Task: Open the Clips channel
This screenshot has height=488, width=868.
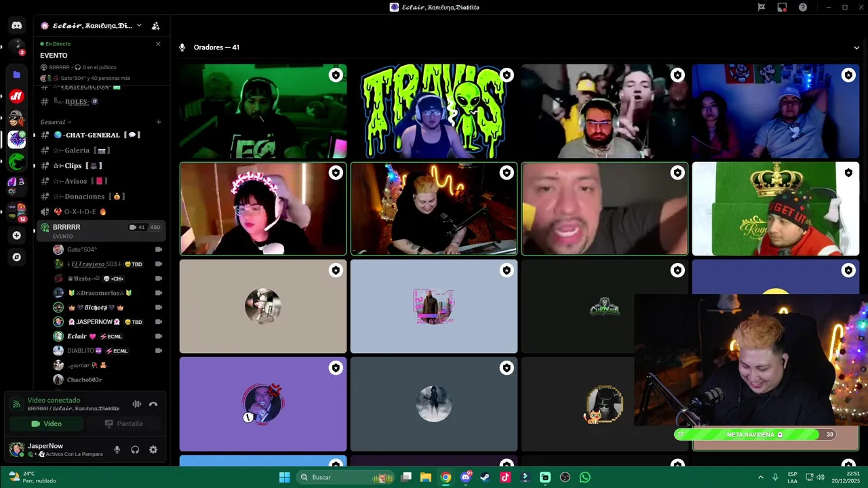Action: [100, 165]
